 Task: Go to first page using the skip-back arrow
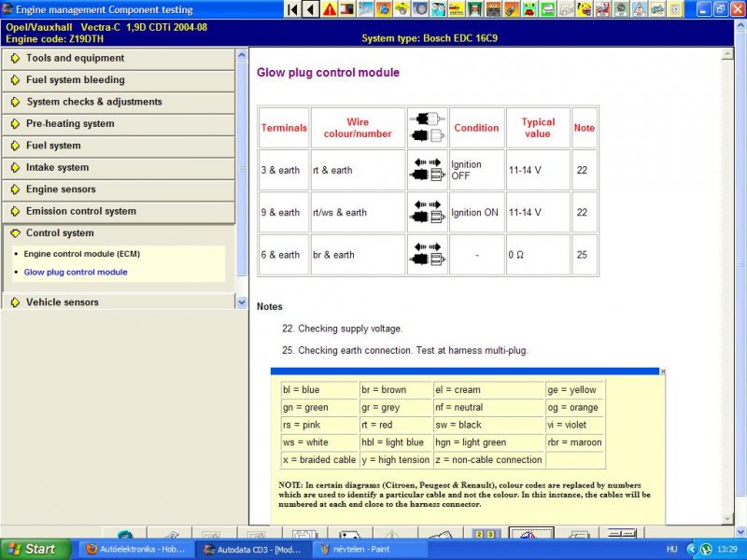[292, 9]
